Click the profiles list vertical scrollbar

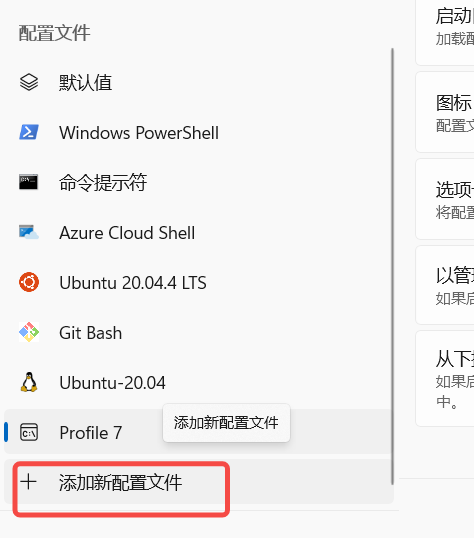392,266
